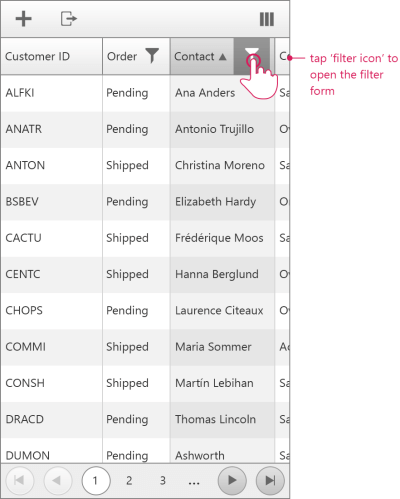Select the Christina Moreno cell
Image resolution: width=400 pixels, height=499 pixels.
click(220, 165)
